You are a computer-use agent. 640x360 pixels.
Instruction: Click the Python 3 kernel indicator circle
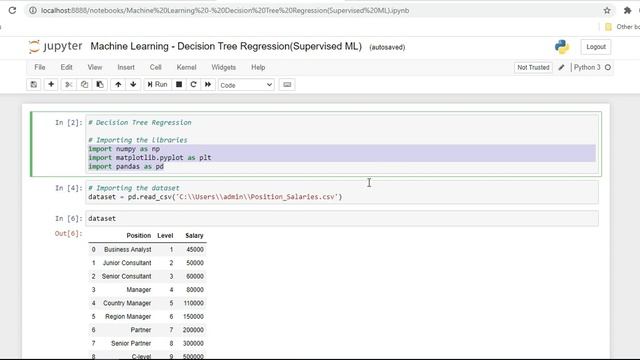tap(608, 67)
